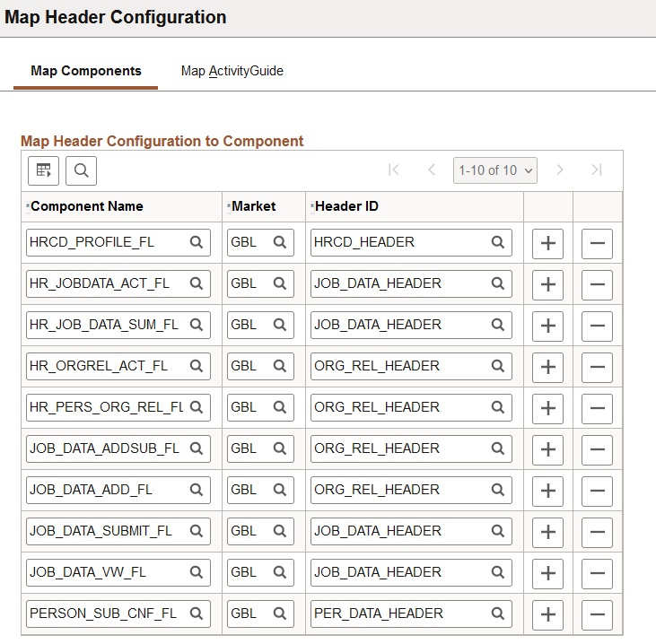Look up Header ID for HR_PERS_ORG_REL_FL row
Image resolution: width=656 pixels, height=644 pixels.
(x=498, y=407)
